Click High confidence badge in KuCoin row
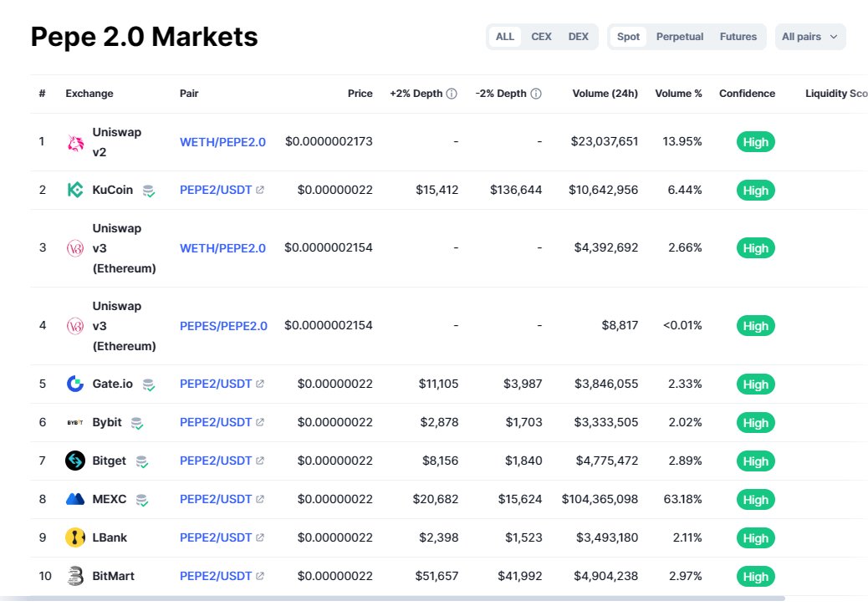Screen dimensions: 868x606 (756, 191)
